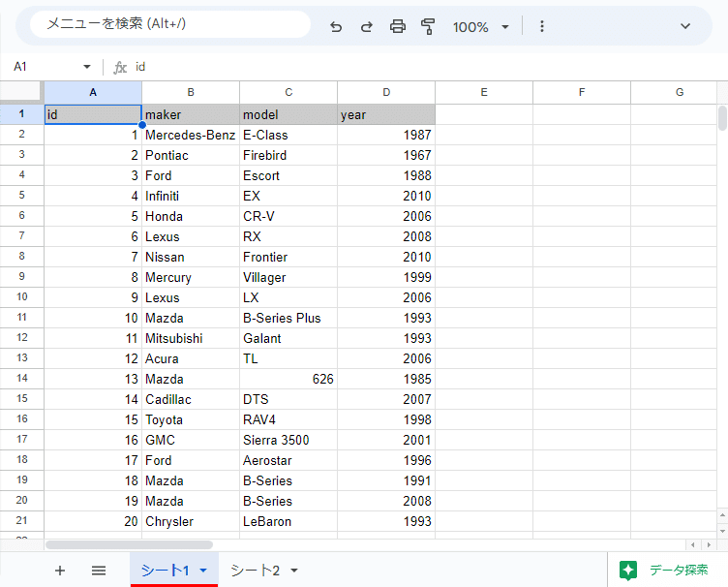Screen dimensions: 728x587
Task: Select column E header
Action: (484, 92)
